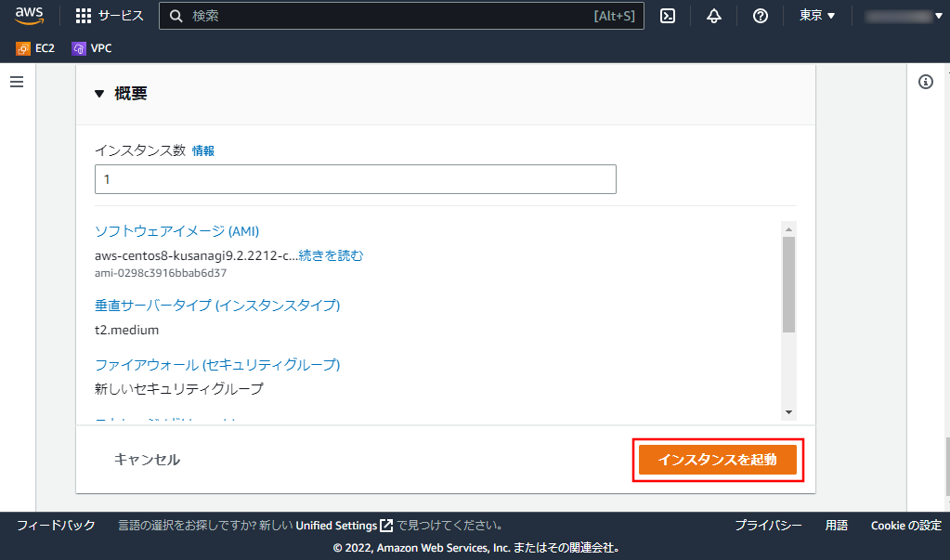Click the summary scrollbar down arrow
The height and width of the screenshot is (560, 950).
(x=788, y=412)
